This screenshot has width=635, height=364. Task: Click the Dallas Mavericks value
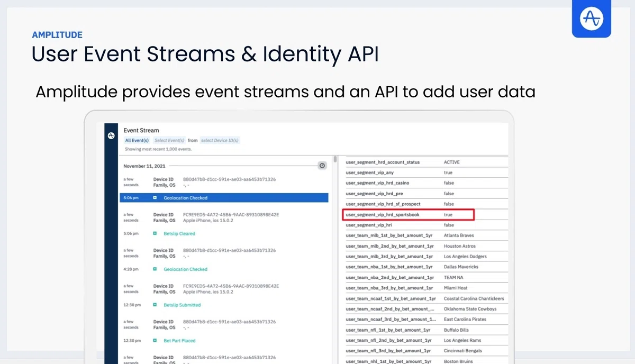click(461, 267)
